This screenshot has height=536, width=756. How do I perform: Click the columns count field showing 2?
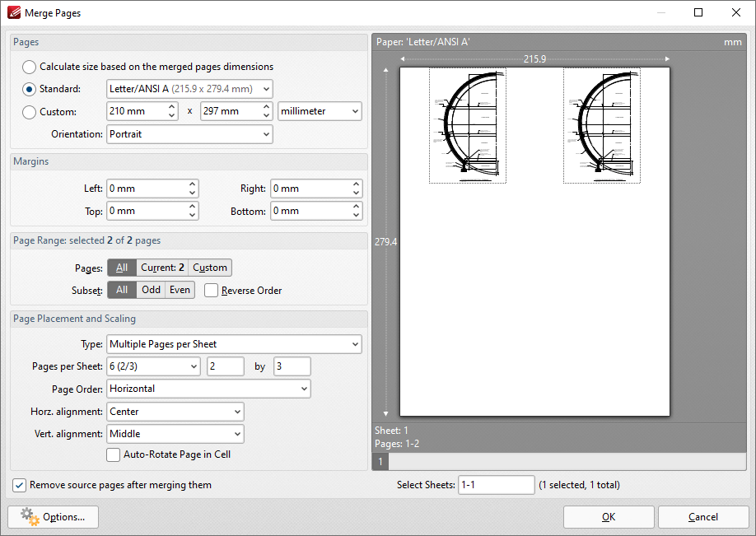(x=226, y=366)
